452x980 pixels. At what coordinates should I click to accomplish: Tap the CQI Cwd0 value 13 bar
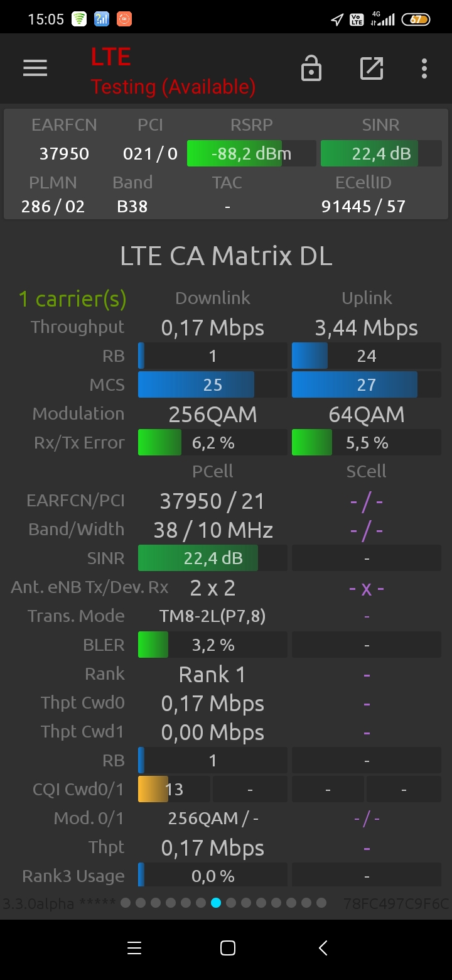tap(174, 789)
